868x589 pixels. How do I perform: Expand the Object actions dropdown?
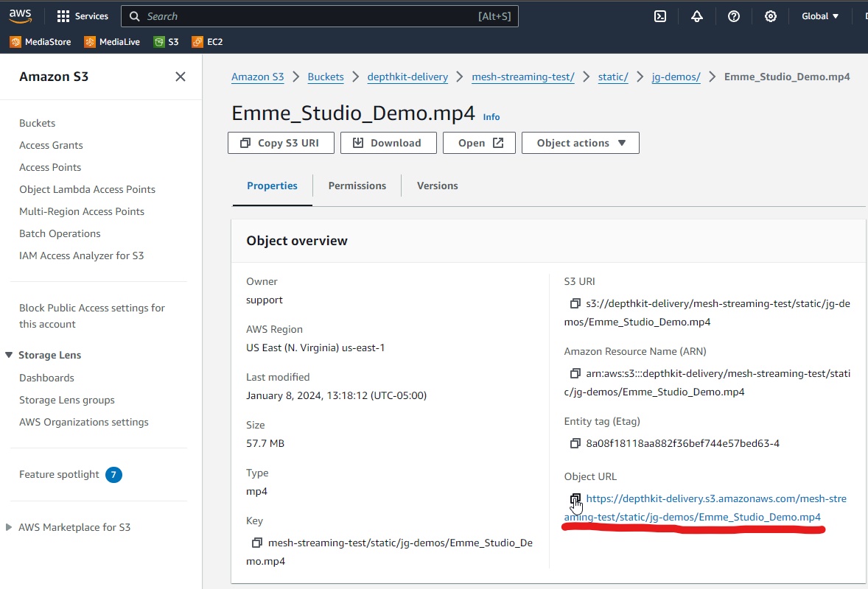point(580,143)
